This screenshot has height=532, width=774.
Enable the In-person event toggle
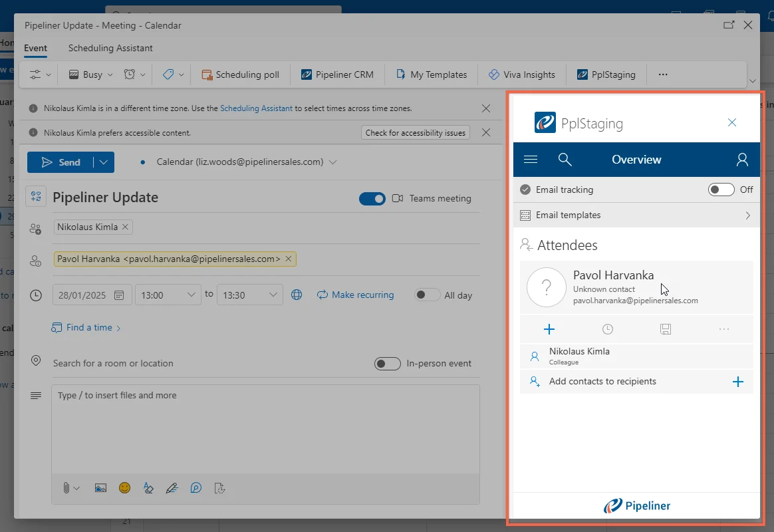[x=388, y=364]
